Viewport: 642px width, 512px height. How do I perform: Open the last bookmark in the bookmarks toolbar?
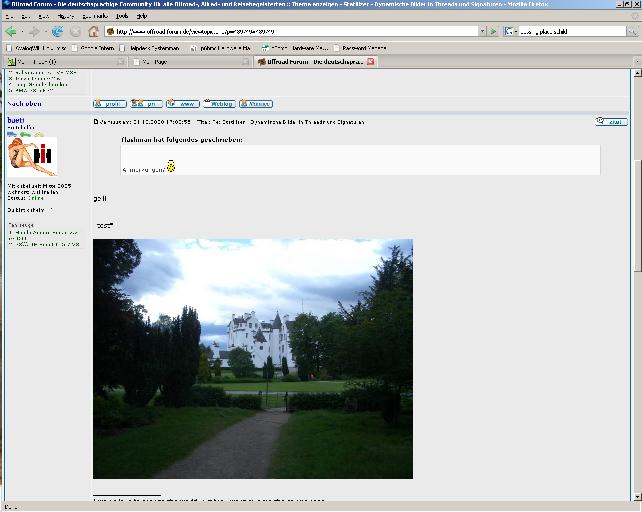point(360,48)
